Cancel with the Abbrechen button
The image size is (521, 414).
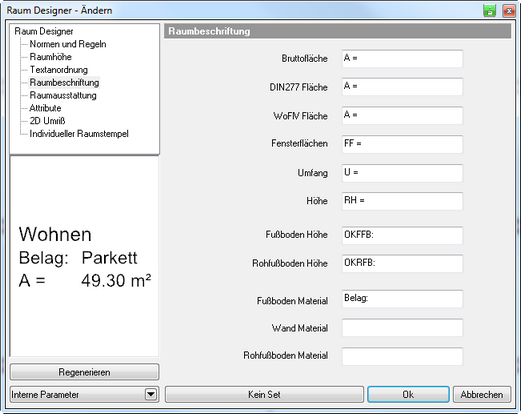482,395
